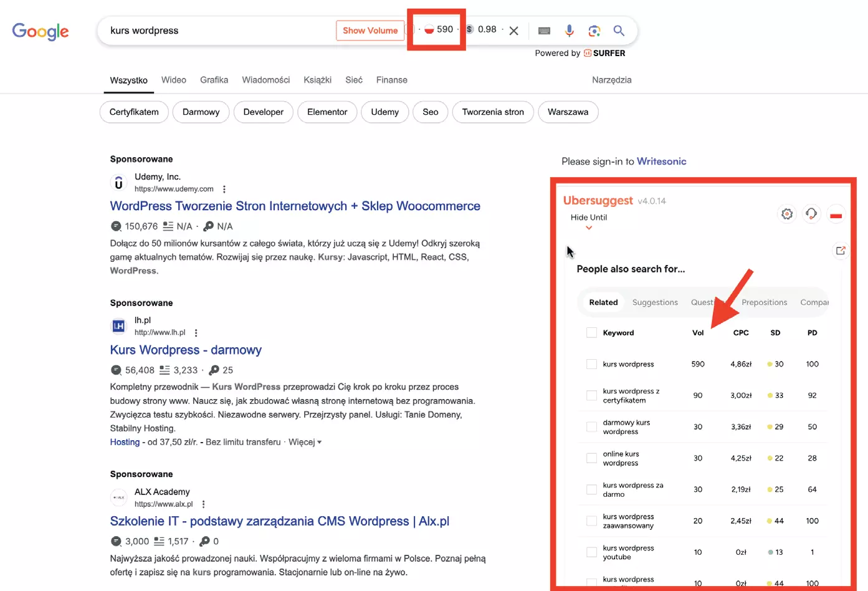Apply the Tworzenia stron filter chip
This screenshot has width=868, height=591.
[x=493, y=112]
